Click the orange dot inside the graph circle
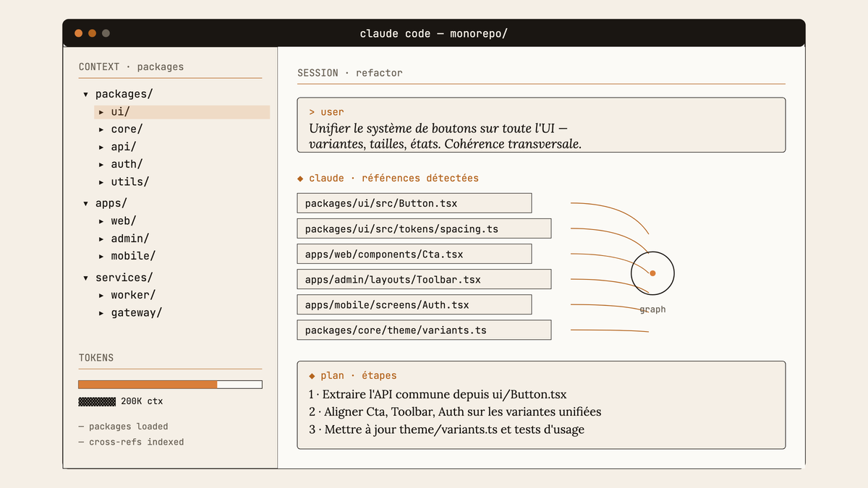The width and height of the screenshot is (868, 488). click(652, 273)
